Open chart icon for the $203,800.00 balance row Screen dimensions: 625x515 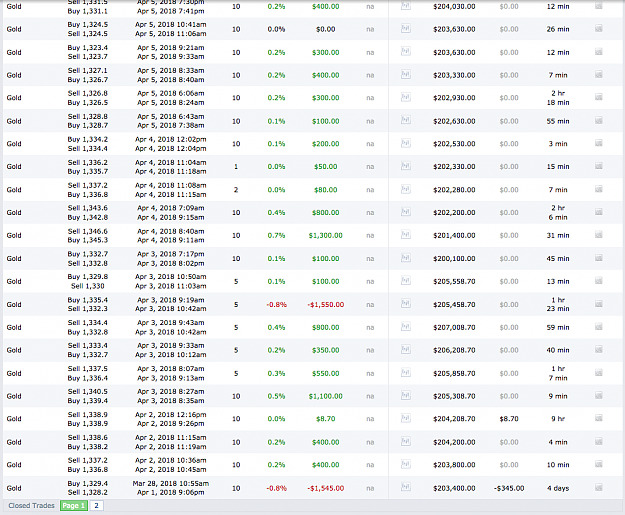click(406, 464)
